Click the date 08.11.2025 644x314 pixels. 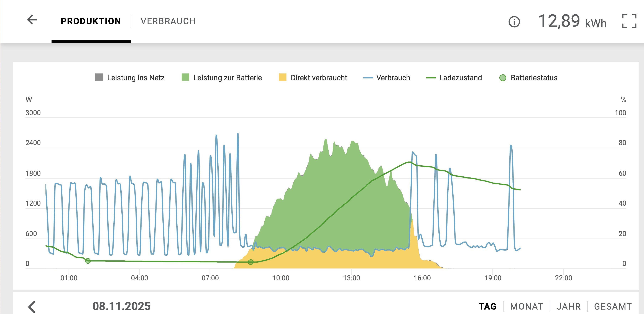121,306
